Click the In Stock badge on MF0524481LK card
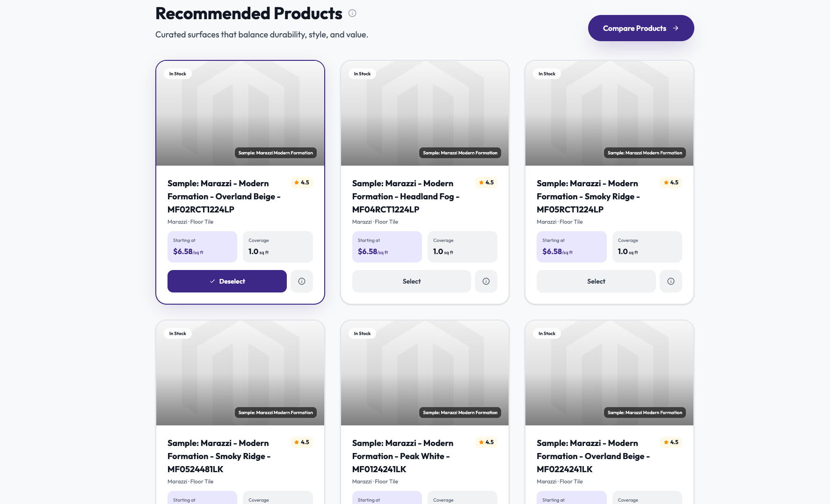This screenshot has width=830, height=504. (178, 334)
